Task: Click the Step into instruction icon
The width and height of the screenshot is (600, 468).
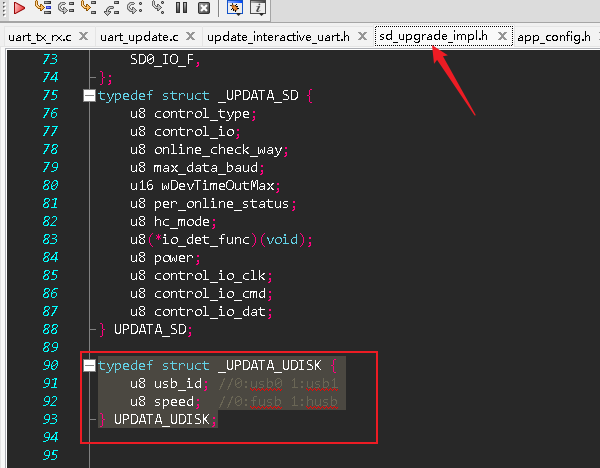Action: [158, 7]
